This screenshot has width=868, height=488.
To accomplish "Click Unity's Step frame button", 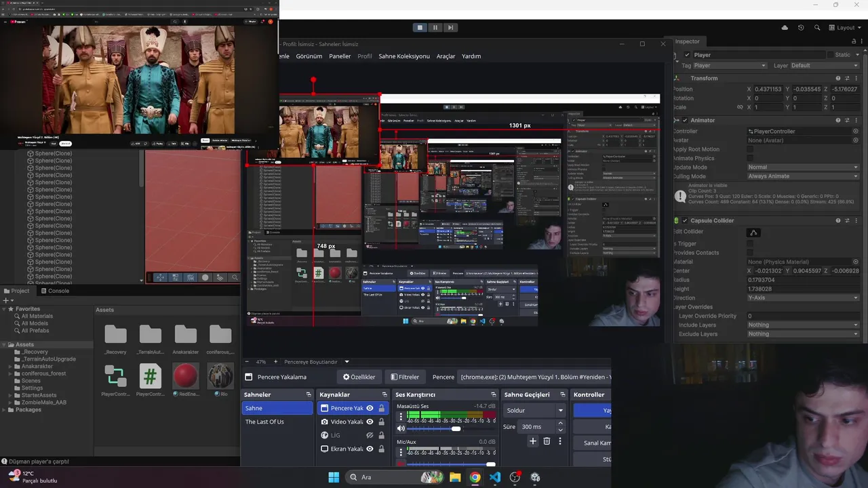I will coord(450,28).
